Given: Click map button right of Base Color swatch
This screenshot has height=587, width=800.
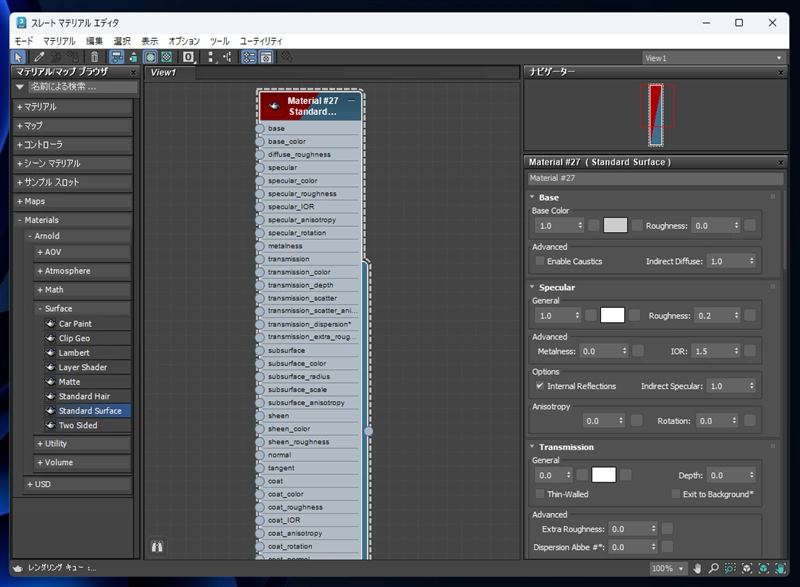Looking at the screenshot, I should (637, 225).
